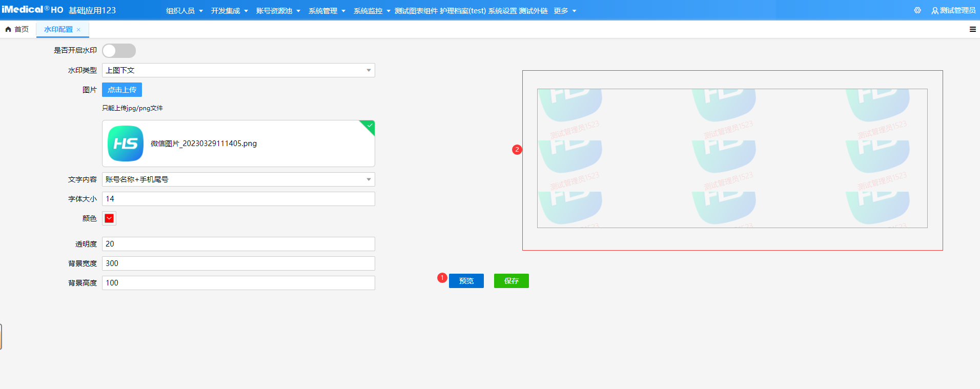
Task: Click the iMedical HO logo
Action: 33,10
